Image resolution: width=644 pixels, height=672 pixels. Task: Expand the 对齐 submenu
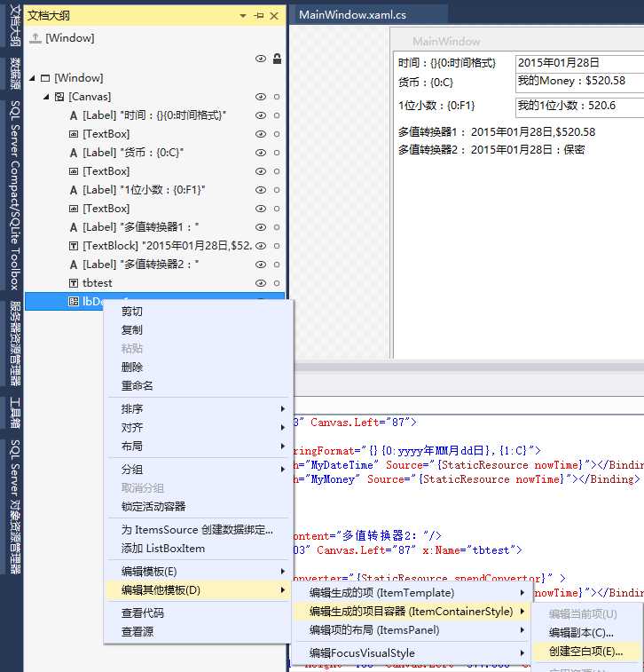[199, 428]
